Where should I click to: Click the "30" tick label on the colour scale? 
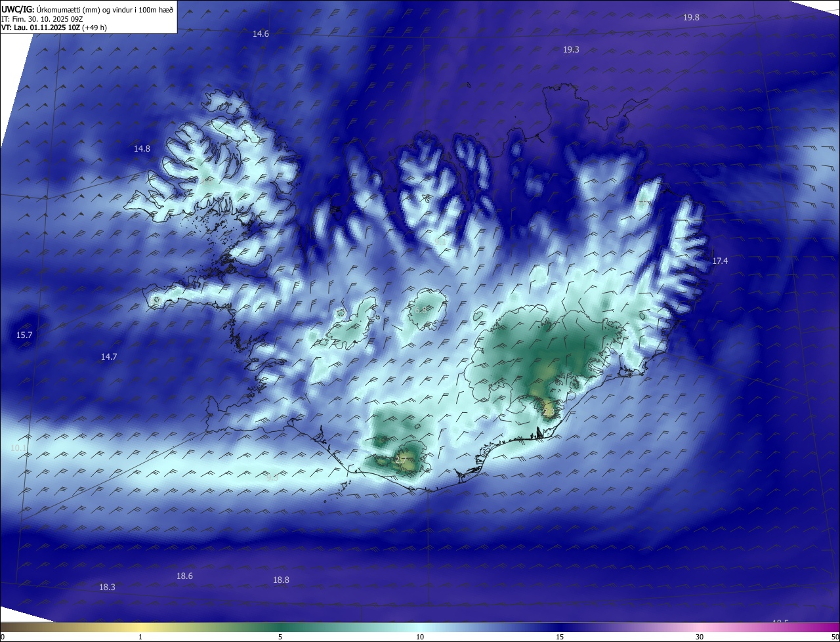point(700,637)
